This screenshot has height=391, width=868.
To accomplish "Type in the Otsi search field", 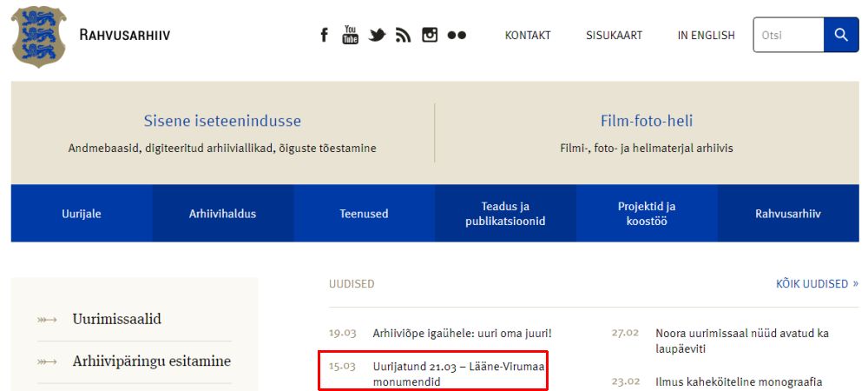I will tap(788, 35).
